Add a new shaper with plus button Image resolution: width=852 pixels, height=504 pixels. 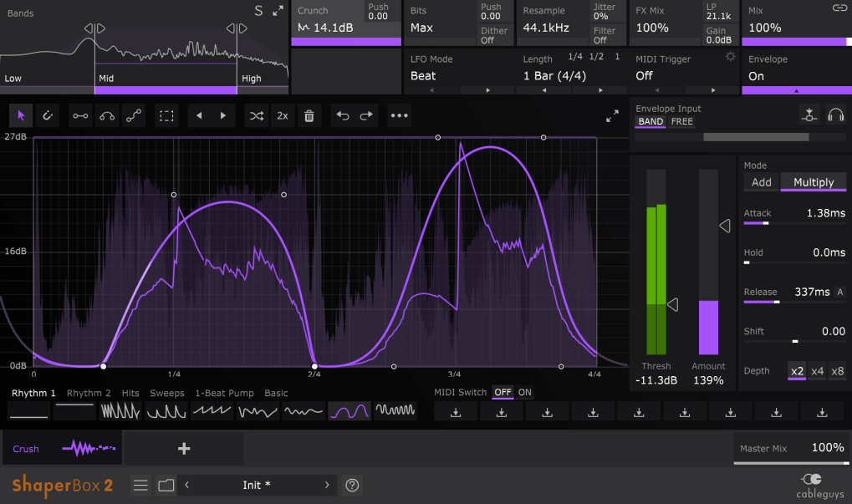[184, 449]
